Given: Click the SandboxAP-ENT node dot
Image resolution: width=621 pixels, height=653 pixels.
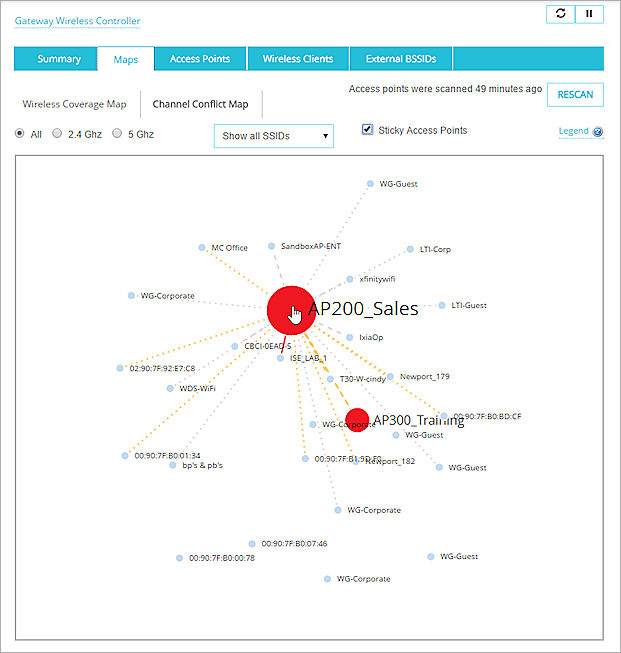Looking at the screenshot, I should coord(271,246).
